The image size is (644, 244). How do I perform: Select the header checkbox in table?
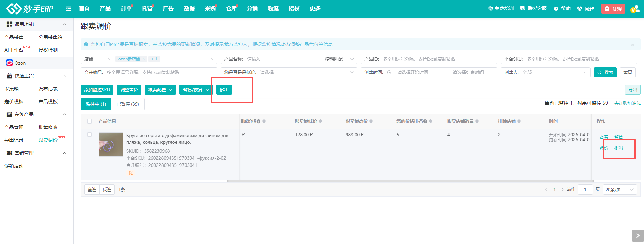pos(89,121)
